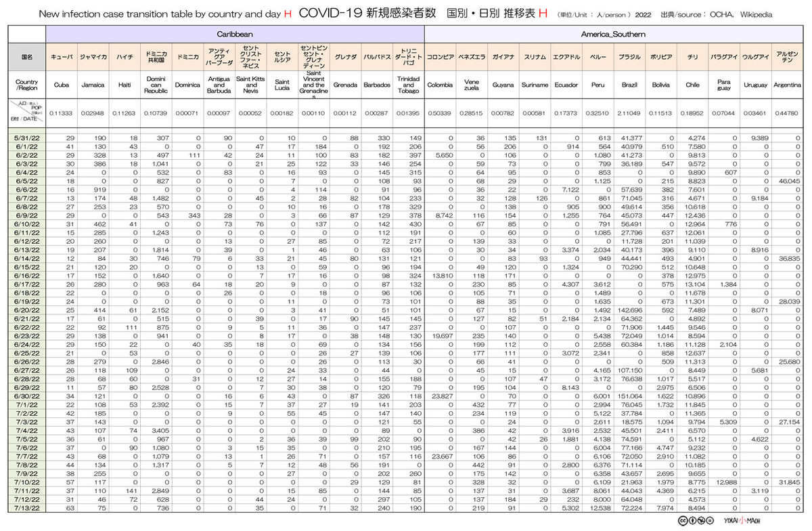Viewport: 812px width, 531px height.
Task: Click the Japanese アルゼンチン header cell
Action: click(788, 58)
